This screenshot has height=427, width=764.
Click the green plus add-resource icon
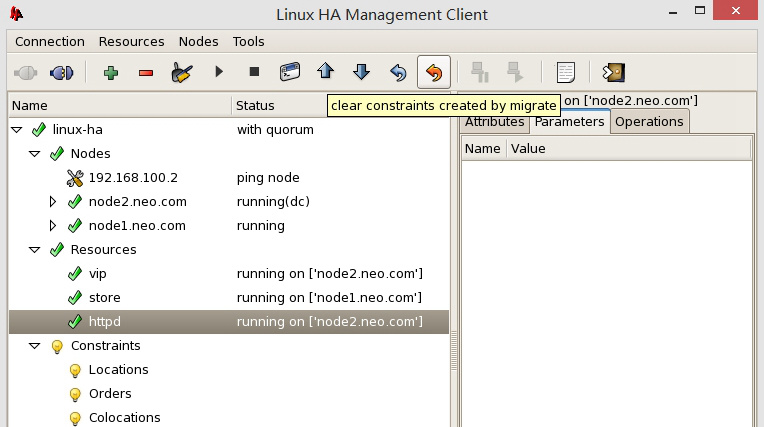110,72
